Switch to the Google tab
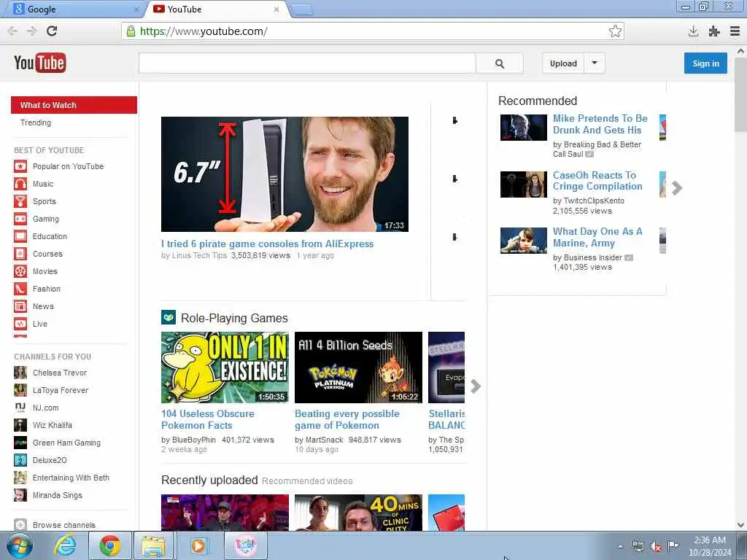The width and height of the screenshot is (747, 560). click(74, 9)
